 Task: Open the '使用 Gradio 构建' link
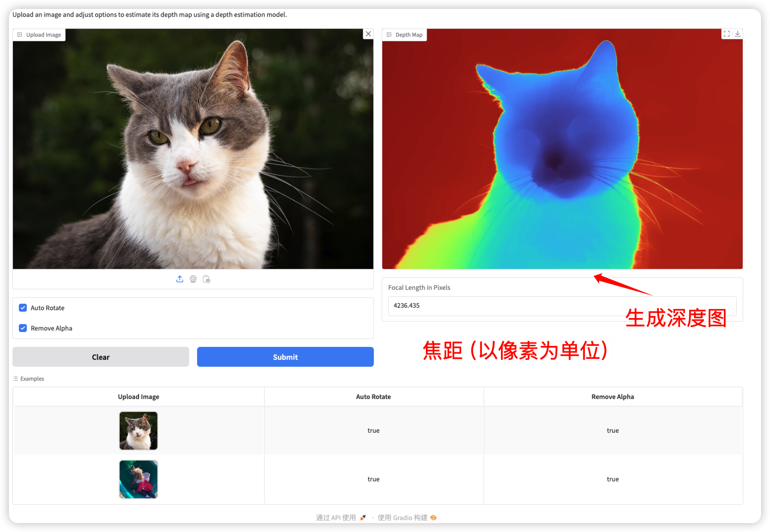(402, 518)
